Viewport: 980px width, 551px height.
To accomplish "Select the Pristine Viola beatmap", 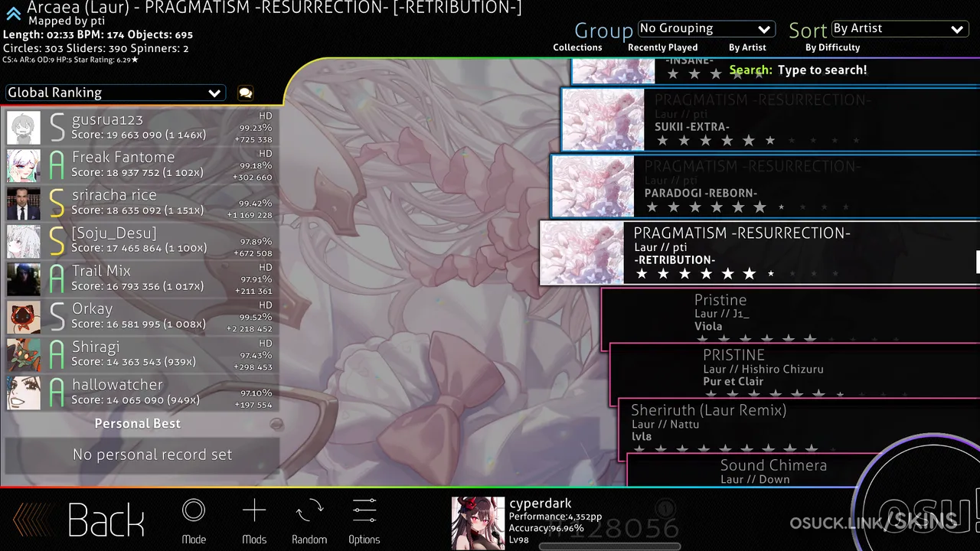I will (790, 315).
